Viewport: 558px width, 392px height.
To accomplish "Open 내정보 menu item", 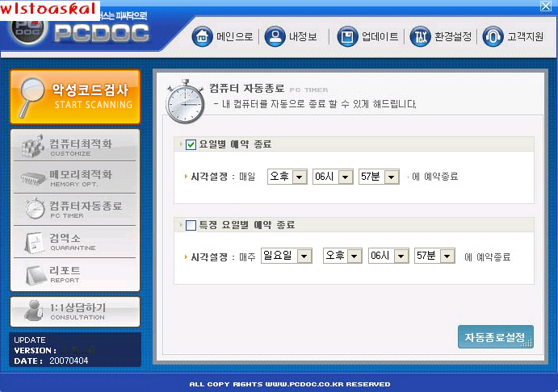I will [x=291, y=36].
